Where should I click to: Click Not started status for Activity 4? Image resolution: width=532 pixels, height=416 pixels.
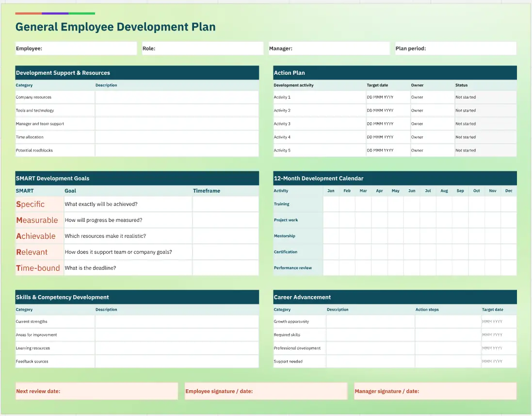(x=485, y=137)
